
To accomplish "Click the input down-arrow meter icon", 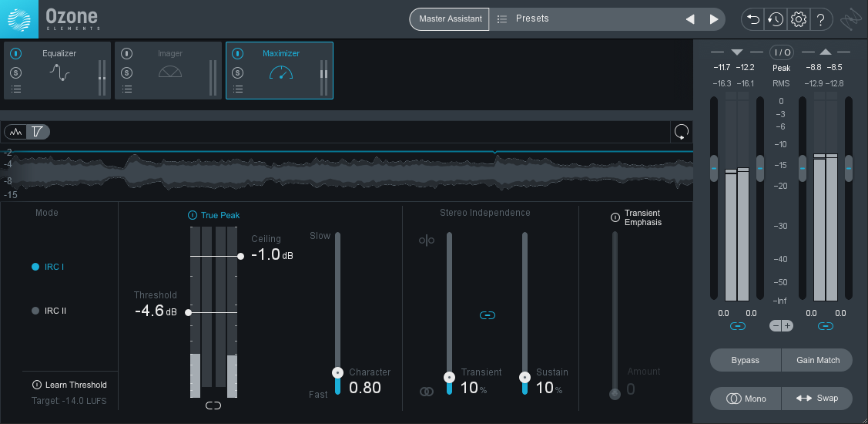I will click(x=737, y=52).
